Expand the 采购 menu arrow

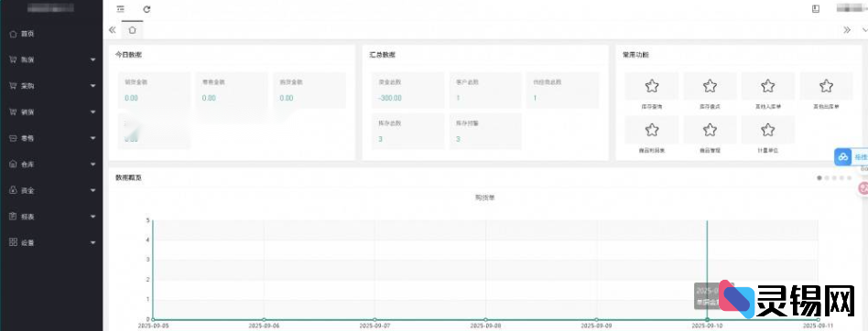point(93,86)
